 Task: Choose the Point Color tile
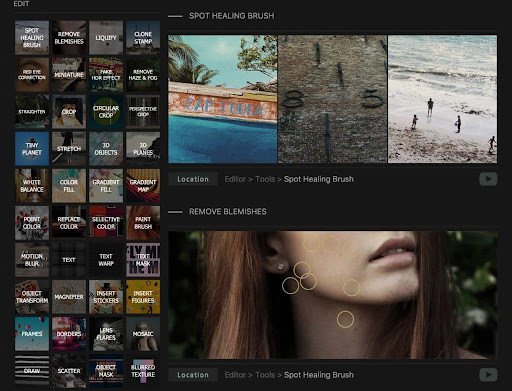tap(32, 223)
